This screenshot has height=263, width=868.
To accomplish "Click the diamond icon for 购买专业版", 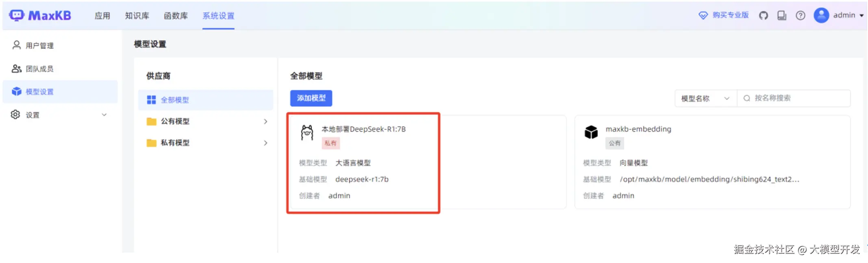I will pos(703,15).
